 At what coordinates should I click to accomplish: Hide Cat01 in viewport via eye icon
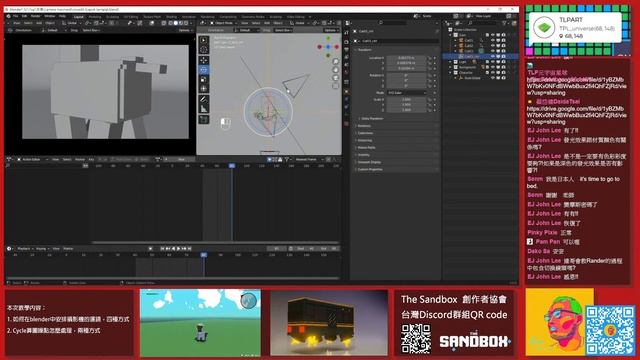493,40
